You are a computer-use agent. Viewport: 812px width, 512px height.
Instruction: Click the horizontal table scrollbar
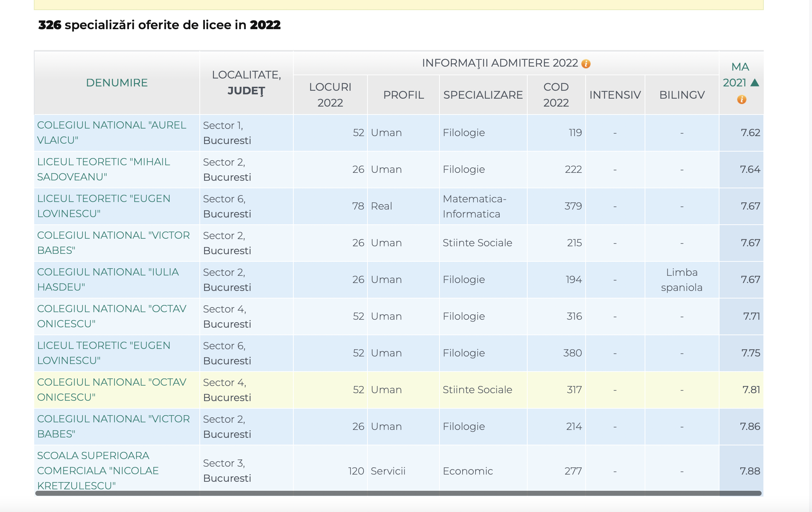point(398,493)
